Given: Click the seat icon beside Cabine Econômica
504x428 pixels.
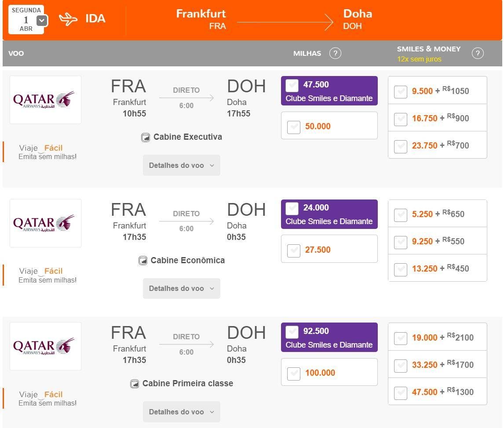Looking at the screenshot, I should [143, 261].
